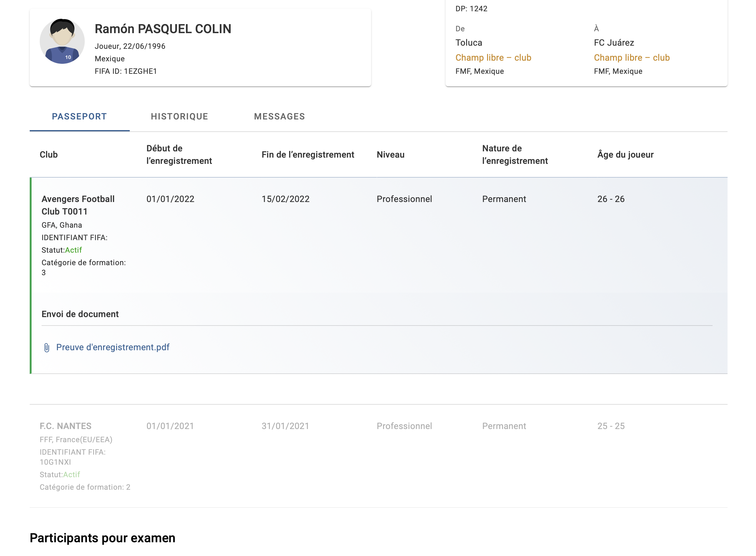
Task: Click the paperclip attachment icon
Action: pyautogui.click(x=47, y=347)
